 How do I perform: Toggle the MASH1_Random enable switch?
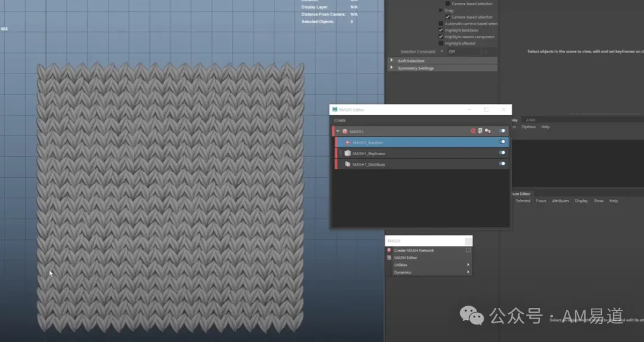pyautogui.click(x=502, y=142)
